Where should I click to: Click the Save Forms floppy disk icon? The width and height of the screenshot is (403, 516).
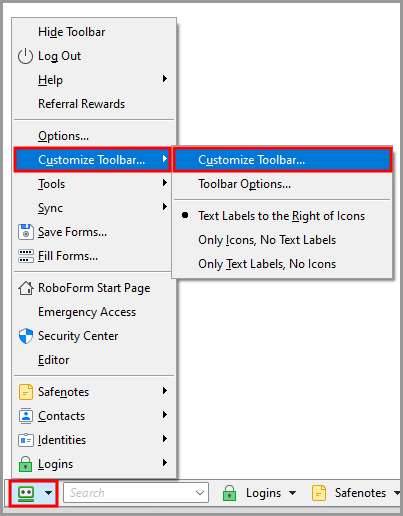[x=26, y=232]
